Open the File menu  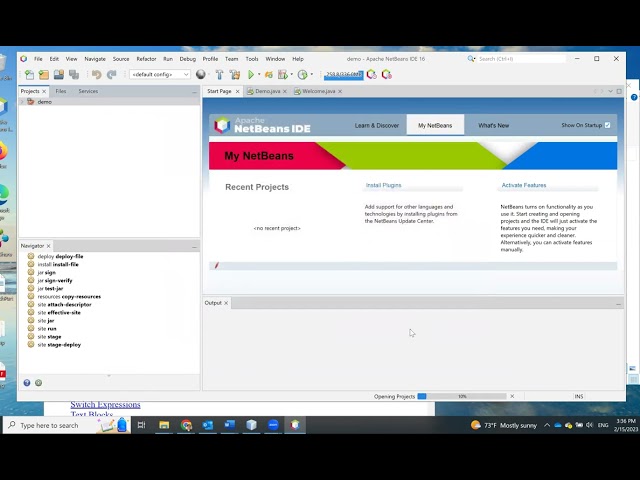pos(38,59)
